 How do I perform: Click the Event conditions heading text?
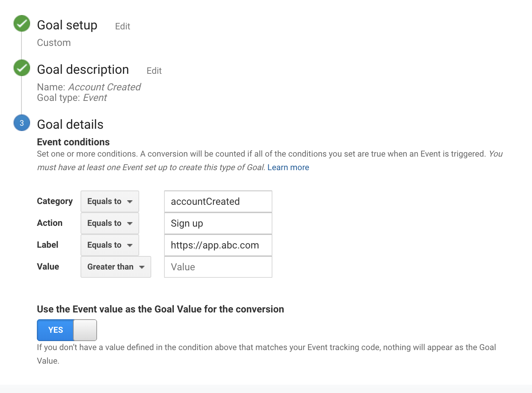[73, 142]
